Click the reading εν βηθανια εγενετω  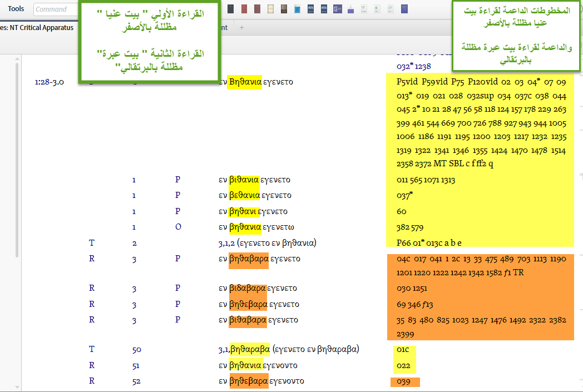point(256,227)
